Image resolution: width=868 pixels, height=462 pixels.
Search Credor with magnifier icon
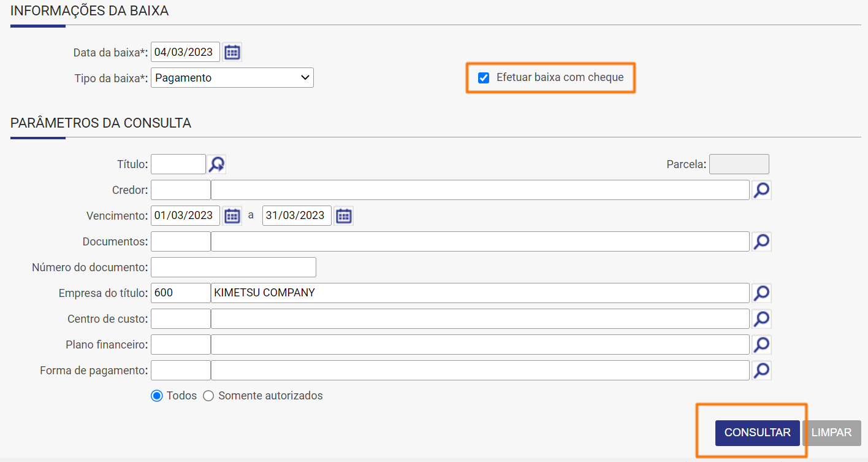click(x=761, y=190)
